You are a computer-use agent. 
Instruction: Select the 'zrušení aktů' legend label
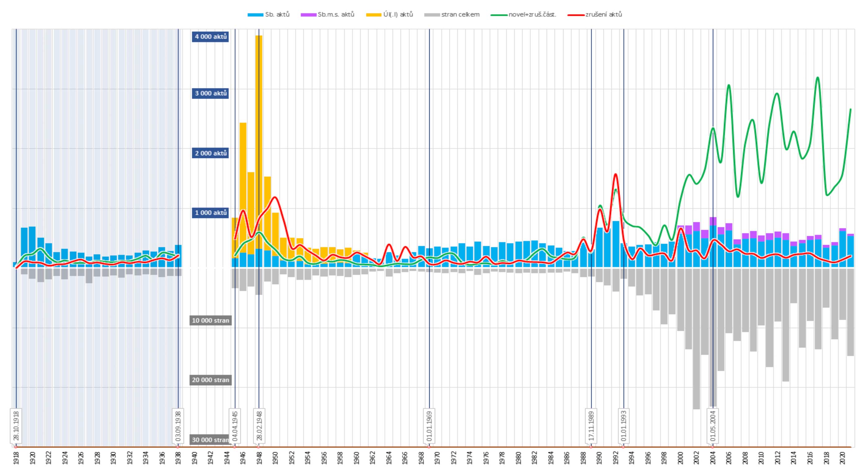click(x=604, y=15)
